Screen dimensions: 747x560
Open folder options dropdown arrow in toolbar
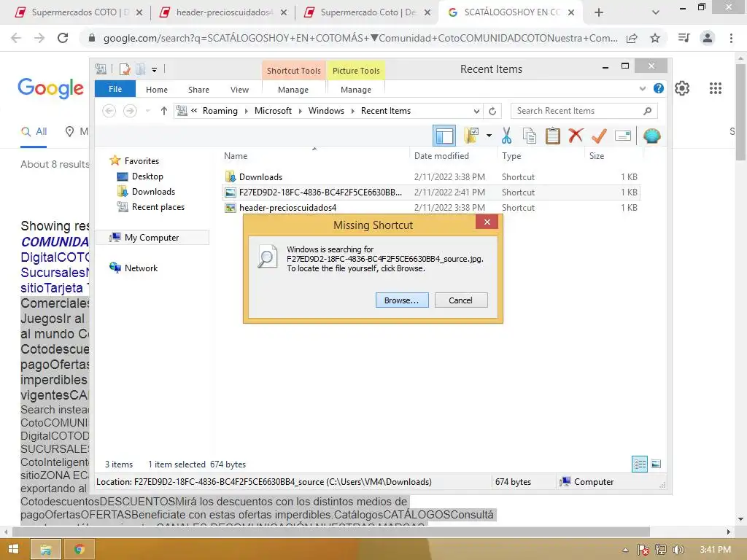pyautogui.click(x=489, y=136)
